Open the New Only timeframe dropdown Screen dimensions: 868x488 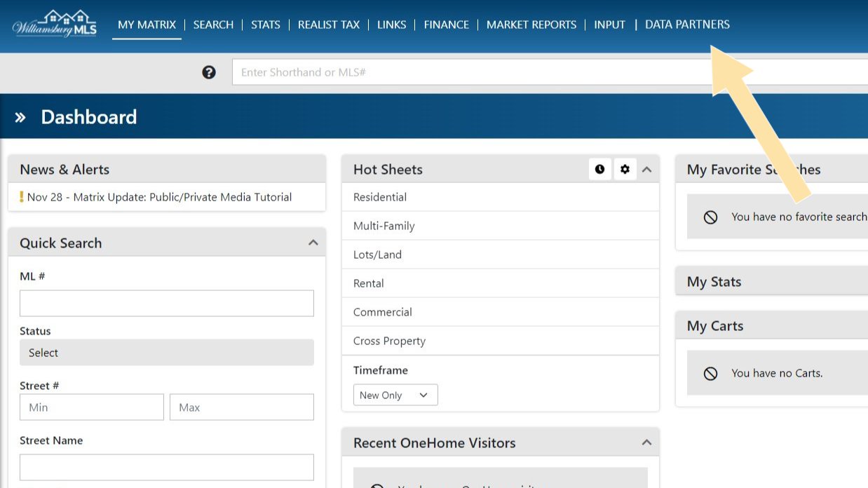(395, 395)
